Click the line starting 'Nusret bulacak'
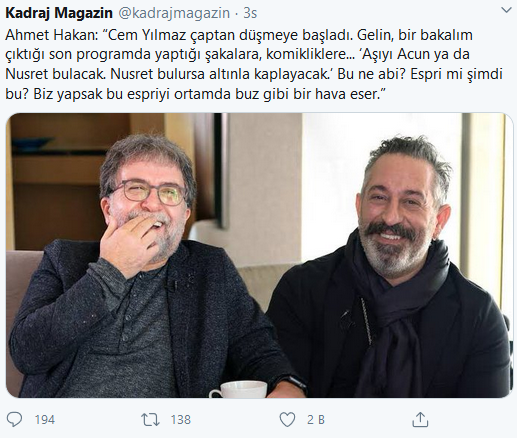 [x=254, y=74]
